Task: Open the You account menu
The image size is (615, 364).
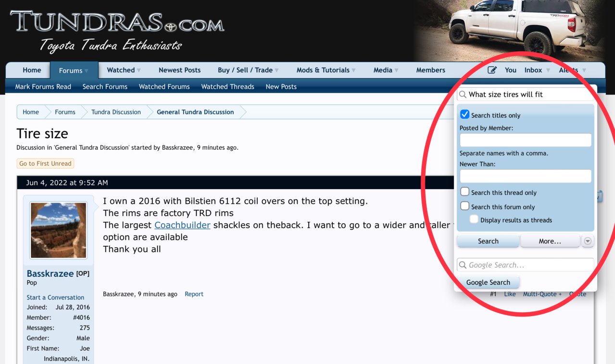Action: point(511,70)
